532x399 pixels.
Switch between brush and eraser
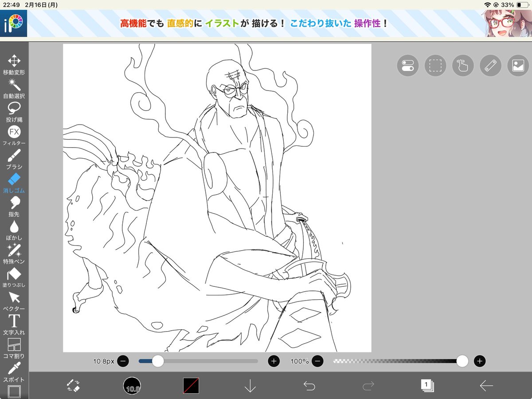click(x=73, y=386)
